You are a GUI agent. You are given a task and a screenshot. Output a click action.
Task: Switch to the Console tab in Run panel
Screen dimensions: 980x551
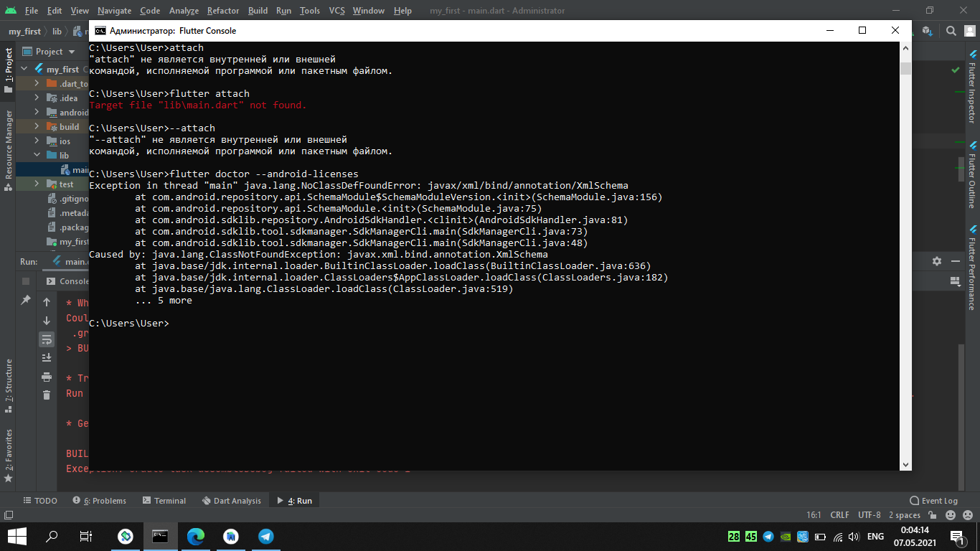(67, 281)
